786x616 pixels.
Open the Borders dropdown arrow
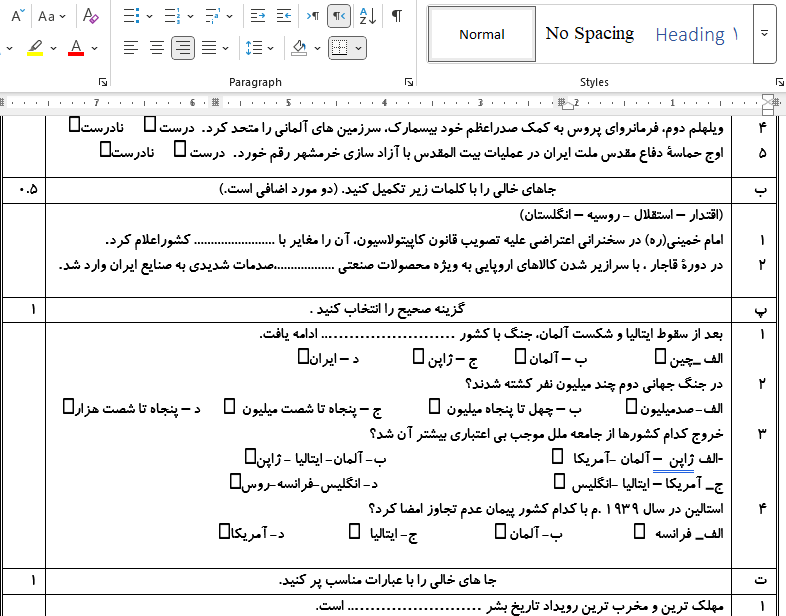(x=358, y=49)
